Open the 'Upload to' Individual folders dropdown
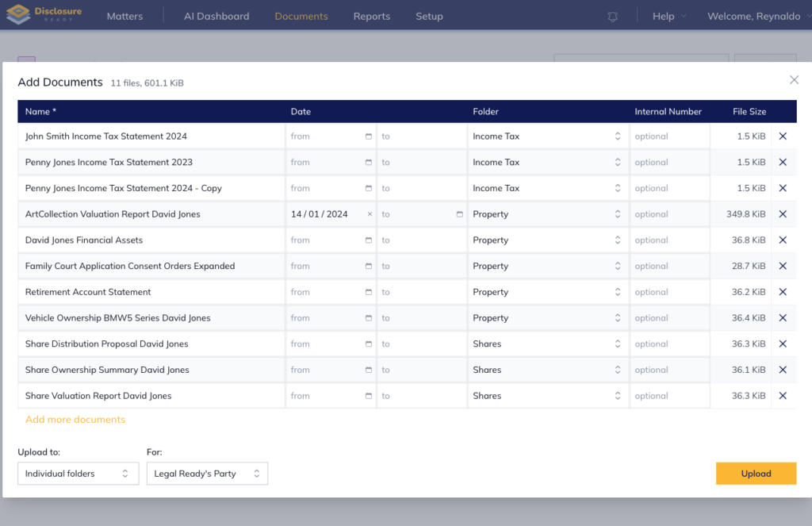The width and height of the screenshot is (812, 526). 79,473
